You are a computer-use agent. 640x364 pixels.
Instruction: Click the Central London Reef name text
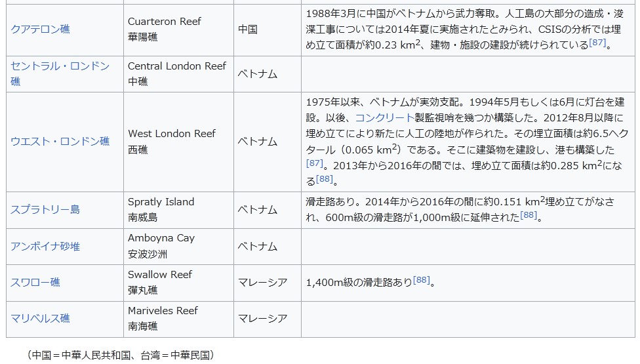(x=177, y=66)
